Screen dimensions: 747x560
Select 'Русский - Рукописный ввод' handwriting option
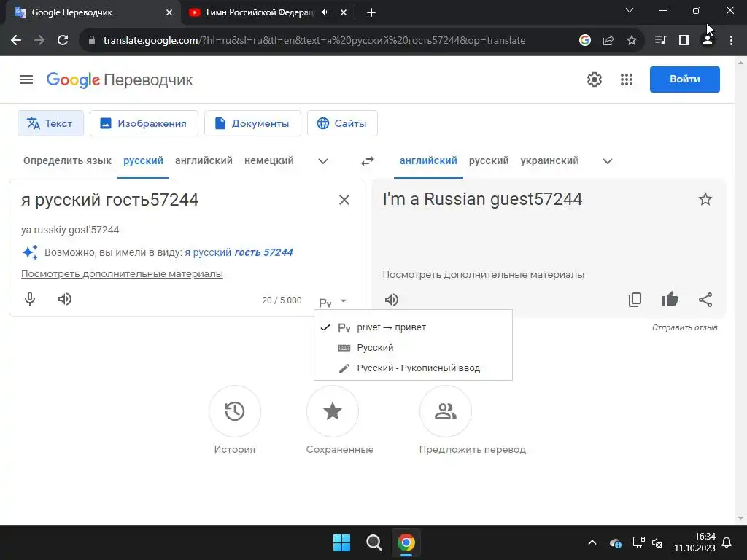pyautogui.click(x=413, y=368)
